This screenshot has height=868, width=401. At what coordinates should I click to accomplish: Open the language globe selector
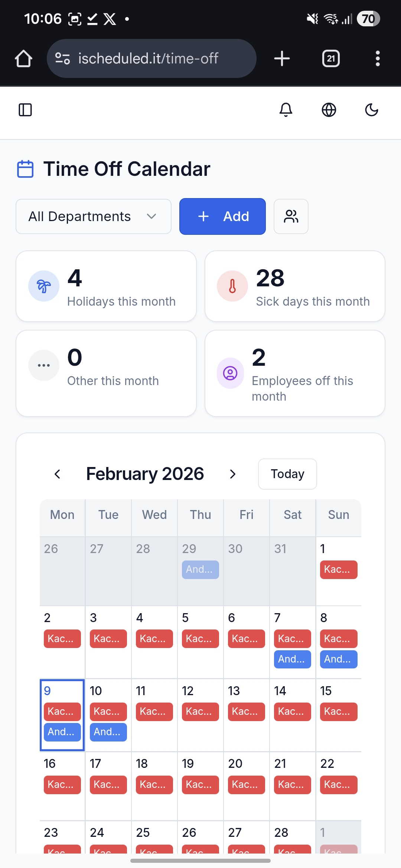(x=329, y=110)
